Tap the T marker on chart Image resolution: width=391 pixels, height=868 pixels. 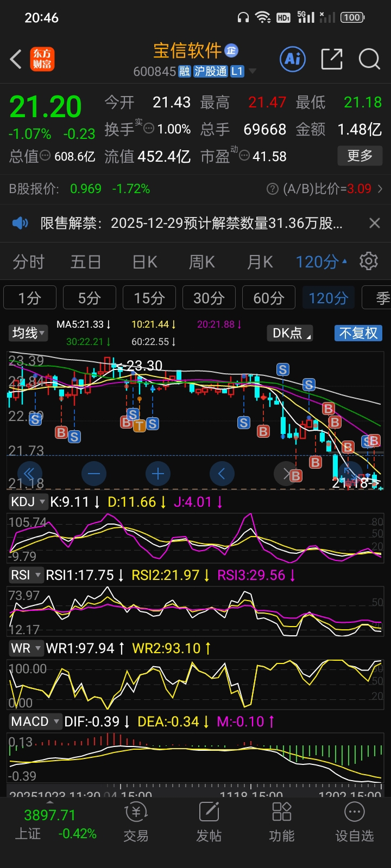click(140, 426)
